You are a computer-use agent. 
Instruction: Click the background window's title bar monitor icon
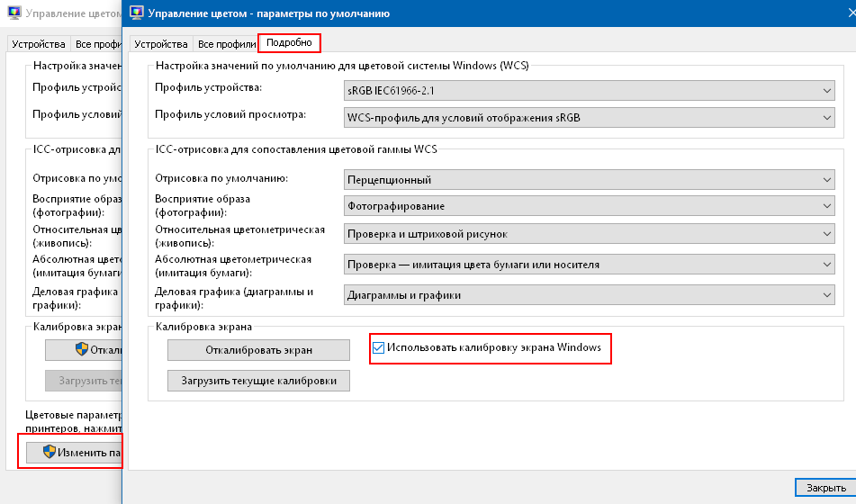(14, 15)
